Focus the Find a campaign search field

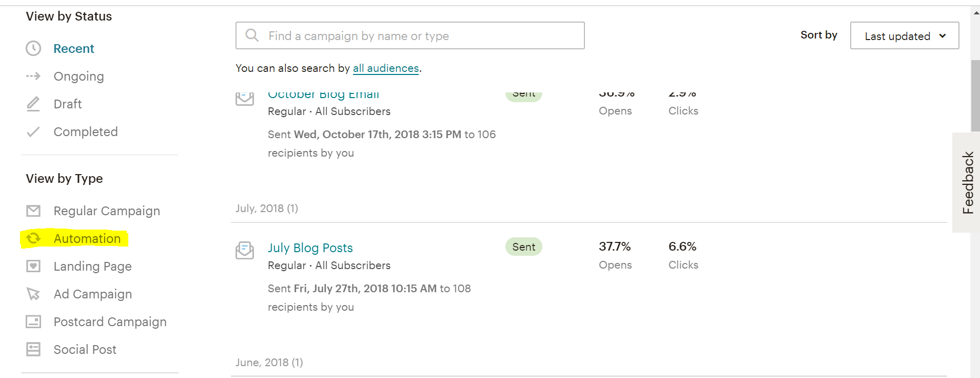(x=410, y=36)
